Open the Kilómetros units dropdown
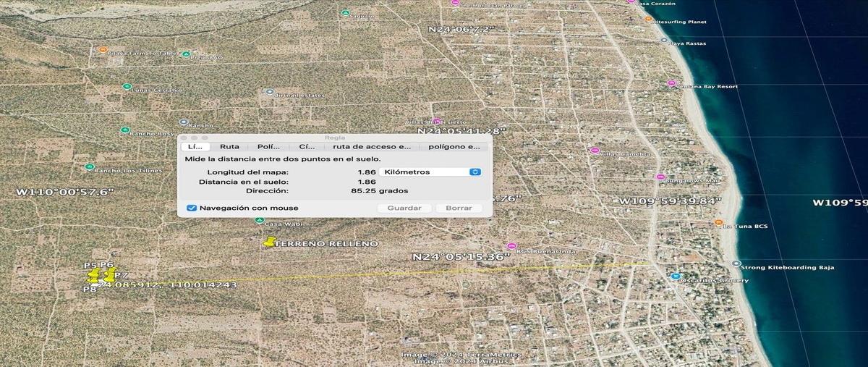Viewport: 868px width, 367px height. pyautogui.click(x=433, y=172)
